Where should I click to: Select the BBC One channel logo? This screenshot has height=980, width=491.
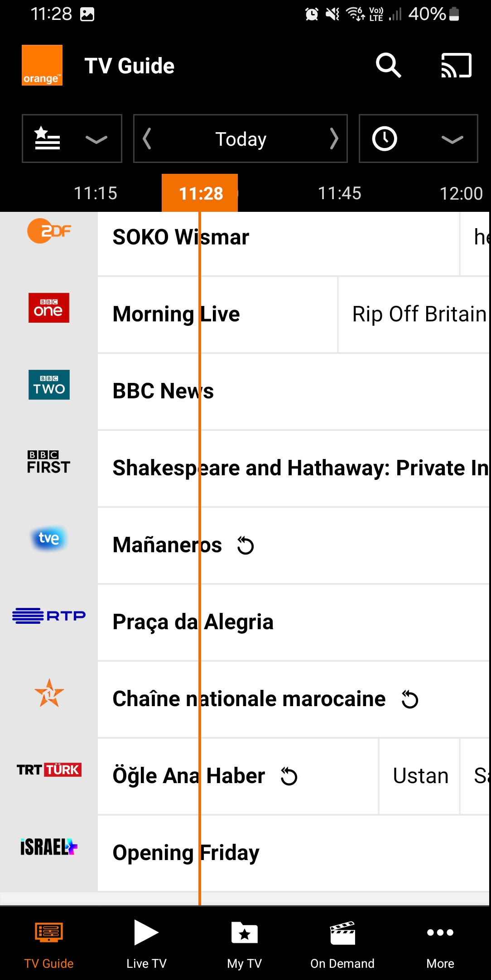click(x=49, y=308)
